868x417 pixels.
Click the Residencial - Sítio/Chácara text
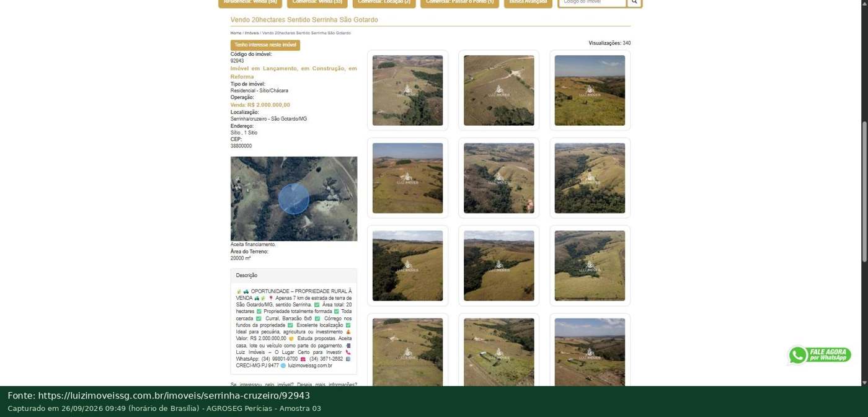coord(259,90)
